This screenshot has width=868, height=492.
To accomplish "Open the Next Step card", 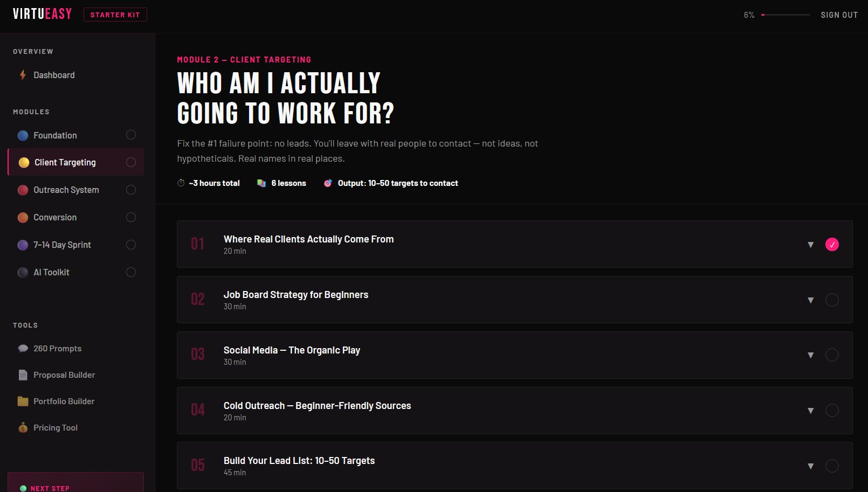I will [76, 483].
